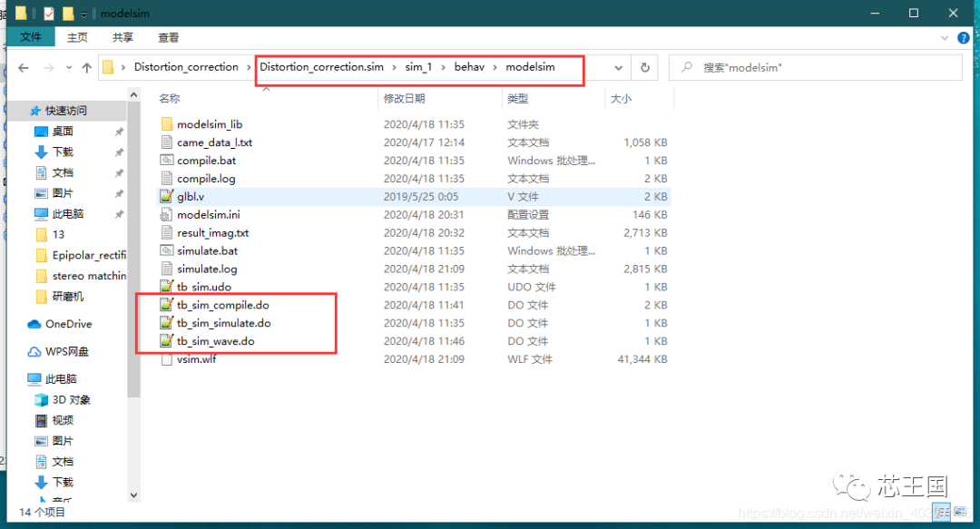This screenshot has height=529, width=980.
Task: Click the new folder icon in title bar
Action: coord(68,13)
